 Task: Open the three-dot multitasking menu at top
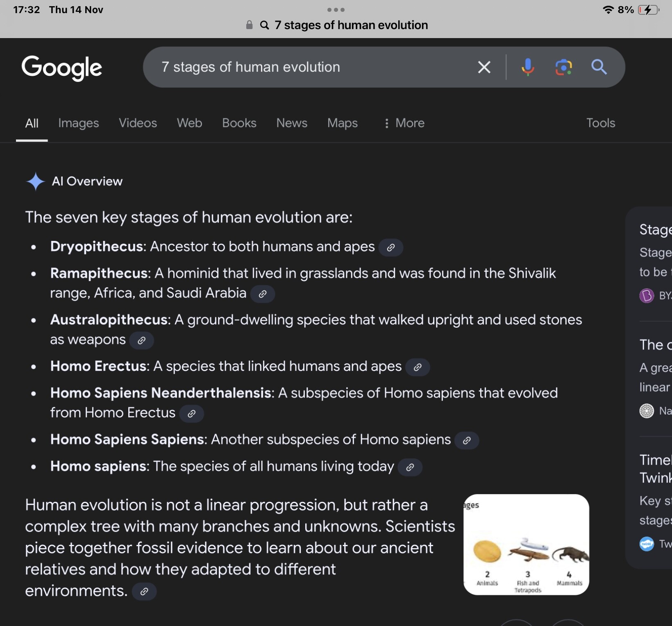(x=336, y=9)
